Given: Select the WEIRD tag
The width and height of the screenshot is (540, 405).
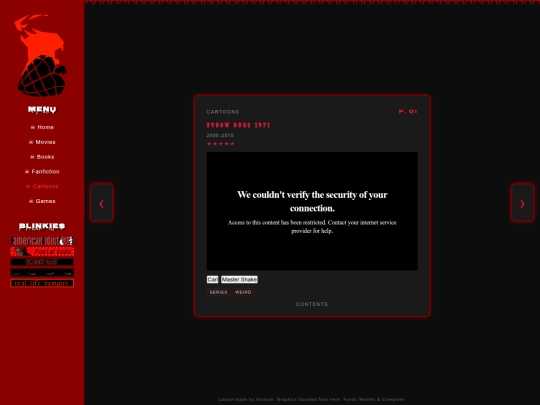Looking at the screenshot, I should (243, 292).
